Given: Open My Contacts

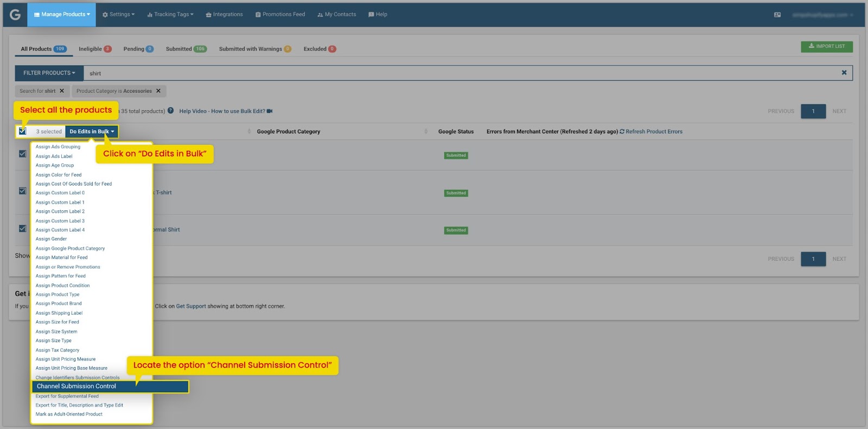Looking at the screenshot, I should [336, 15].
